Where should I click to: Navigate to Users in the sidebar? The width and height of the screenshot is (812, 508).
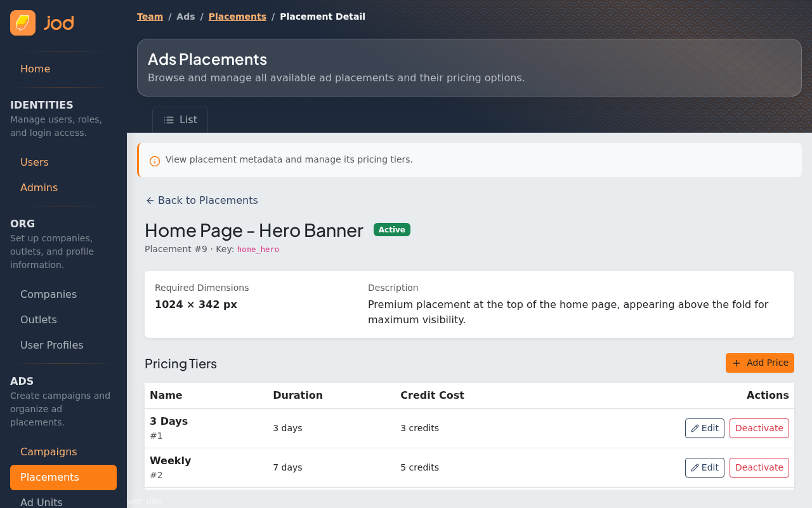(x=34, y=162)
